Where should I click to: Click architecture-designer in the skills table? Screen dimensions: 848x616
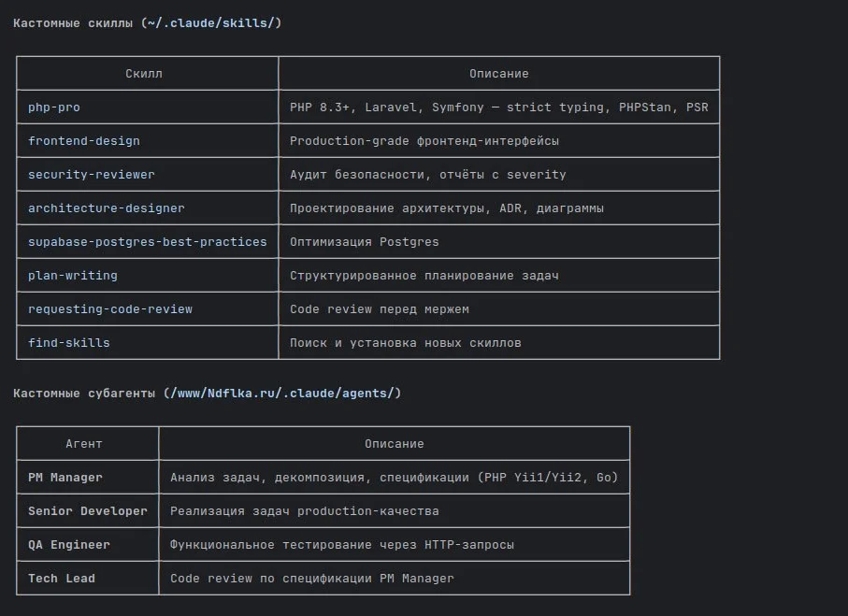107,208
